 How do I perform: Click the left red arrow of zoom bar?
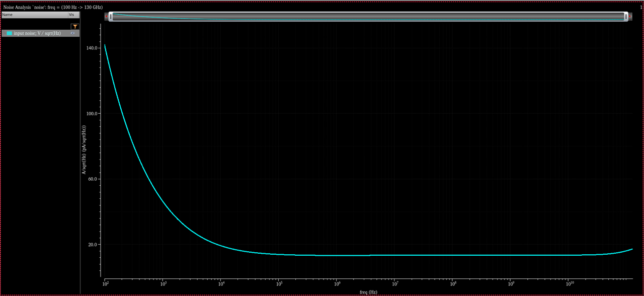[x=106, y=17]
